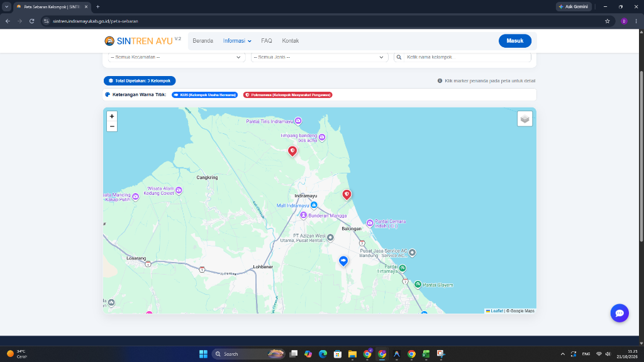Click the Masuk button

514,41
